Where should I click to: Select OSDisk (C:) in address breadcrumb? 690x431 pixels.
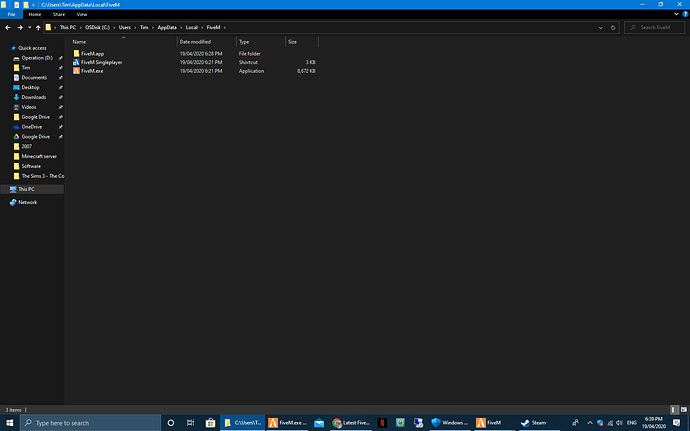(x=97, y=27)
